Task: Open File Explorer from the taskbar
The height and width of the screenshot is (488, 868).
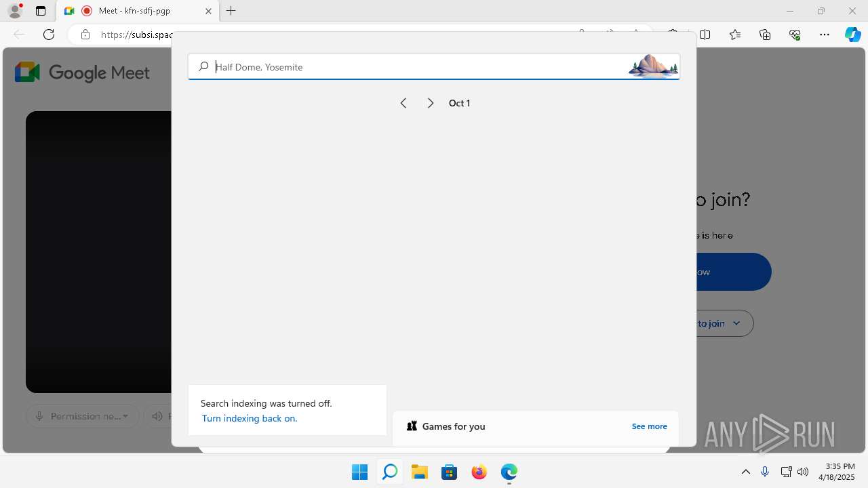Action: pyautogui.click(x=419, y=472)
